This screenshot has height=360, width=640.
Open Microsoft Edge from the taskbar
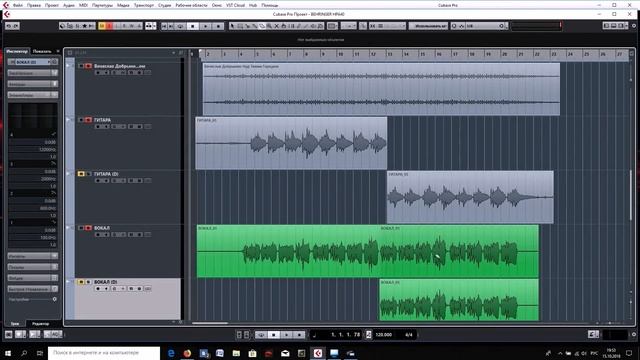point(171,353)
